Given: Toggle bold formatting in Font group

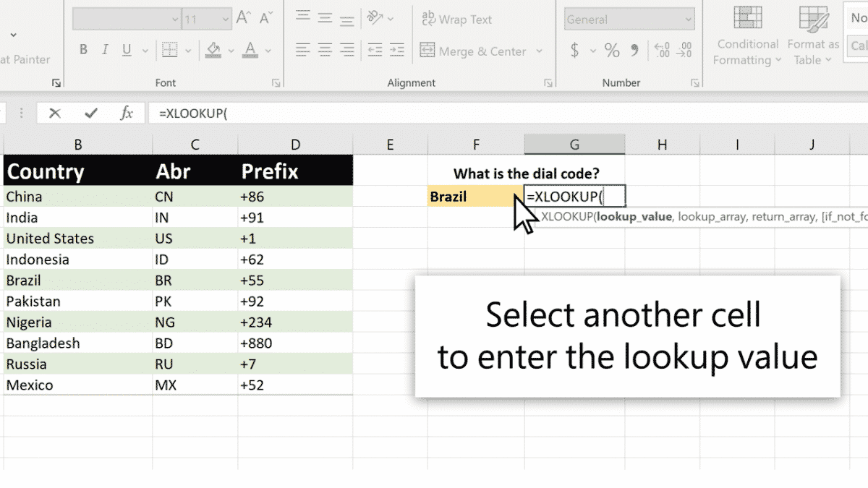Looking at the screenshot, I should [83, 50].
